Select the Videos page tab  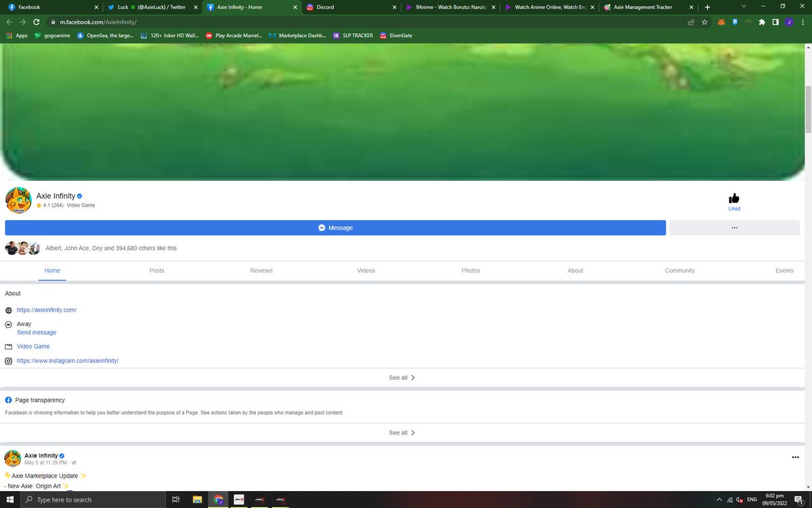(x=366, y=270)
